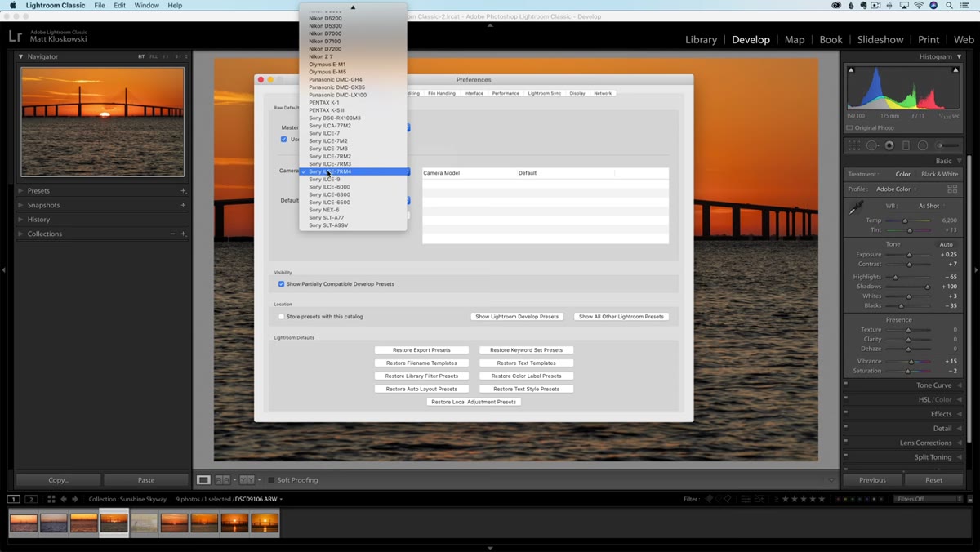
Task: Open the Library module
Action: (x=701, y=39)
